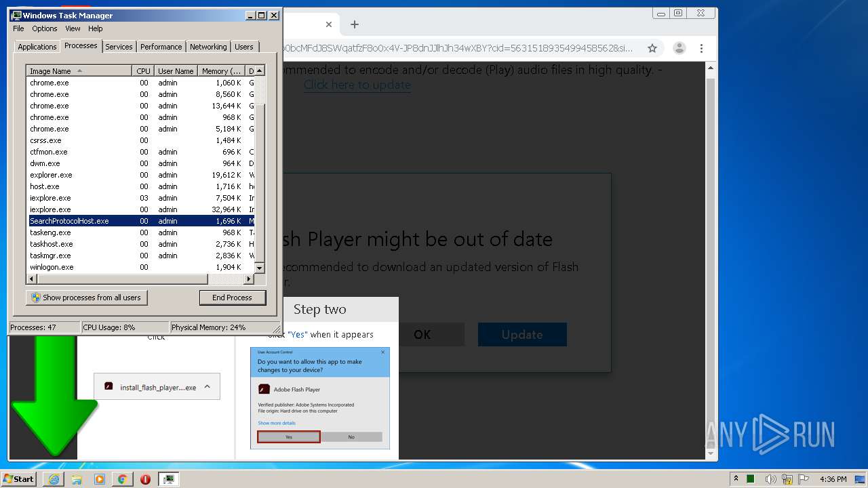Click the 'Click here to update' link
The height and width of the screenshot is (488, 868).
point(357,85)
